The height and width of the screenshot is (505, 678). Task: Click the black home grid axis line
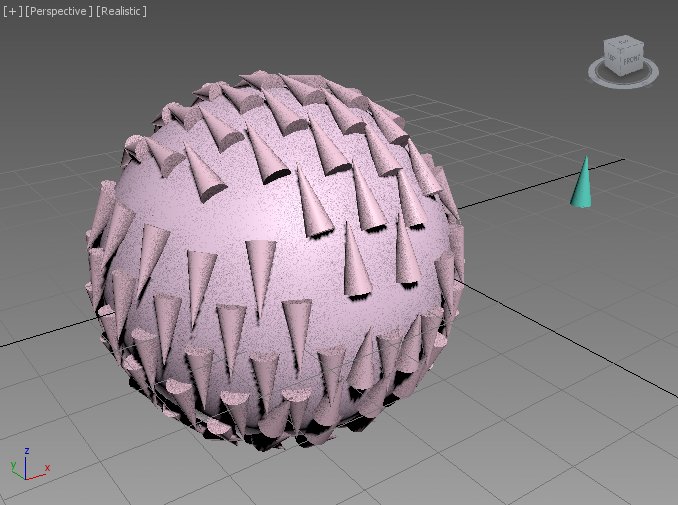click(540, 180)
